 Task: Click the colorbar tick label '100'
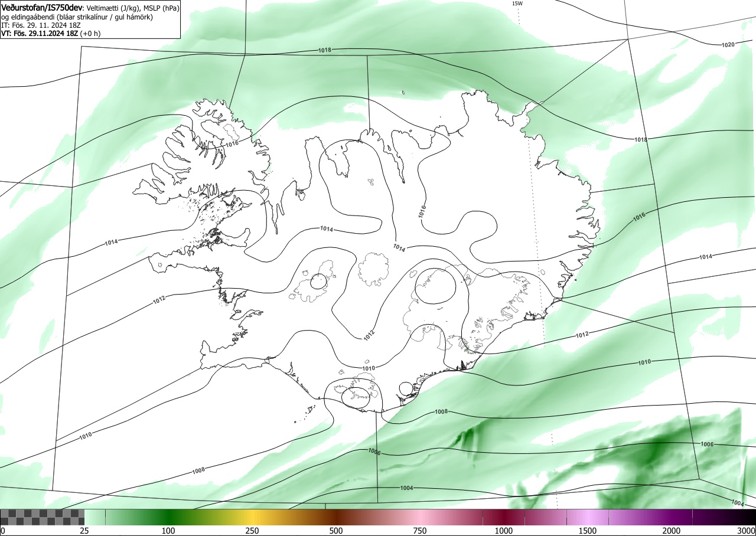tap(168, 531)
